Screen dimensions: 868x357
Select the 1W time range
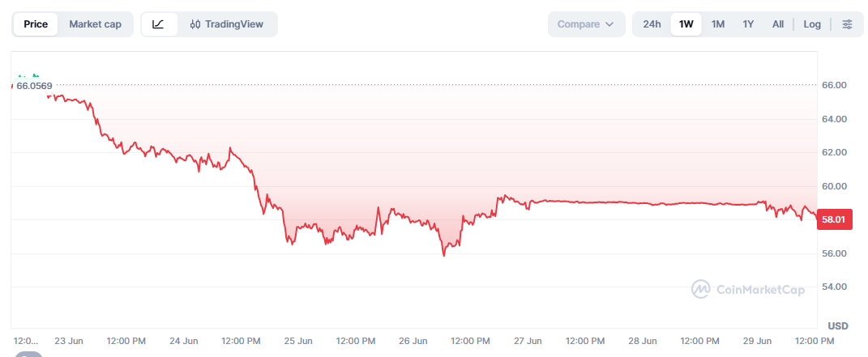686,24
